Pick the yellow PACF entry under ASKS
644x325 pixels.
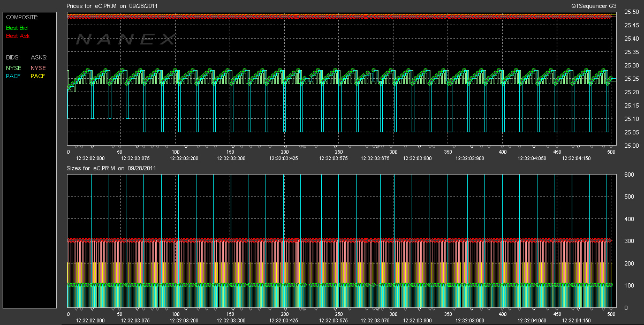(x=38, y=77)
